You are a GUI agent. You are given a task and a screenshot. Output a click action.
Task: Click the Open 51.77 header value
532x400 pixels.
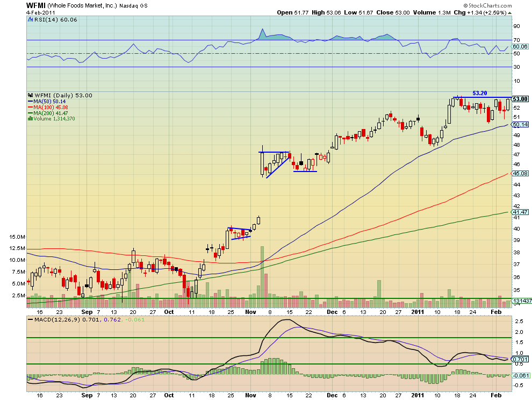[293, 12]
